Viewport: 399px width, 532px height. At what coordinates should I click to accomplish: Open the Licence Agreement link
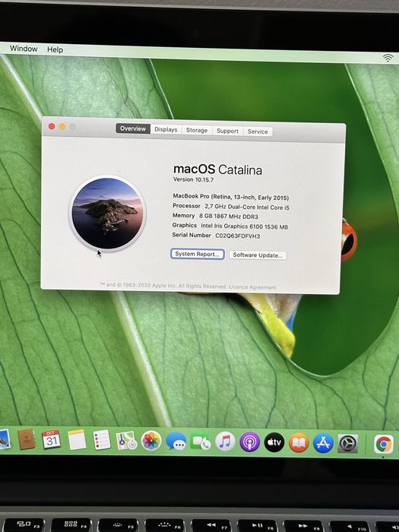click(x=252, y=287)
